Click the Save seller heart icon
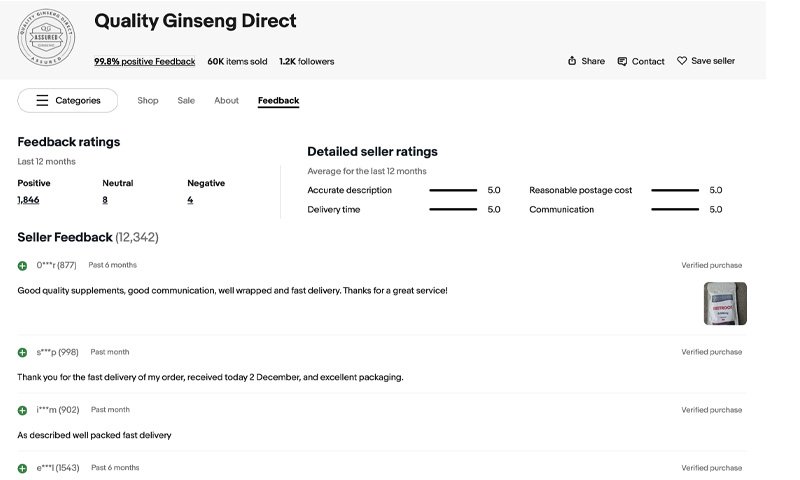 (x=682, y=61)
